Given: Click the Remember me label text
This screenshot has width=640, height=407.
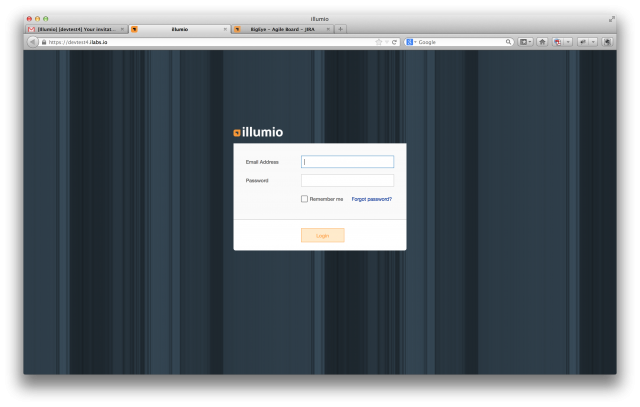Looking at the screenshot, I should 326,199.
